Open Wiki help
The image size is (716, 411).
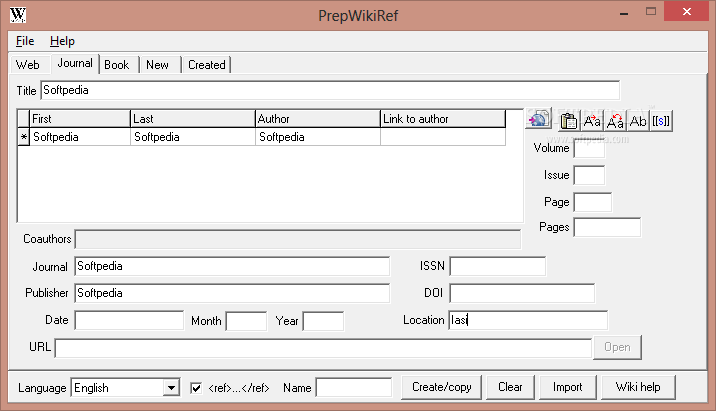click(638, 387)
